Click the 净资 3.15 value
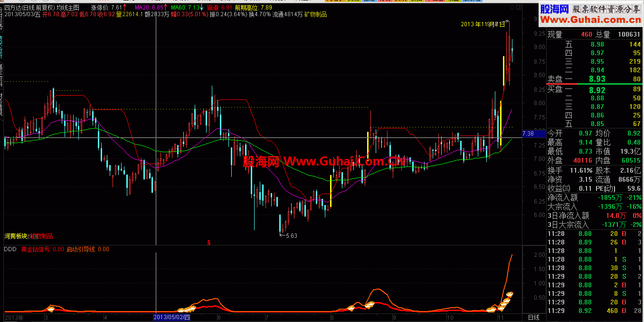Screen dimensions: 644x322 click(x=585, y=179)
